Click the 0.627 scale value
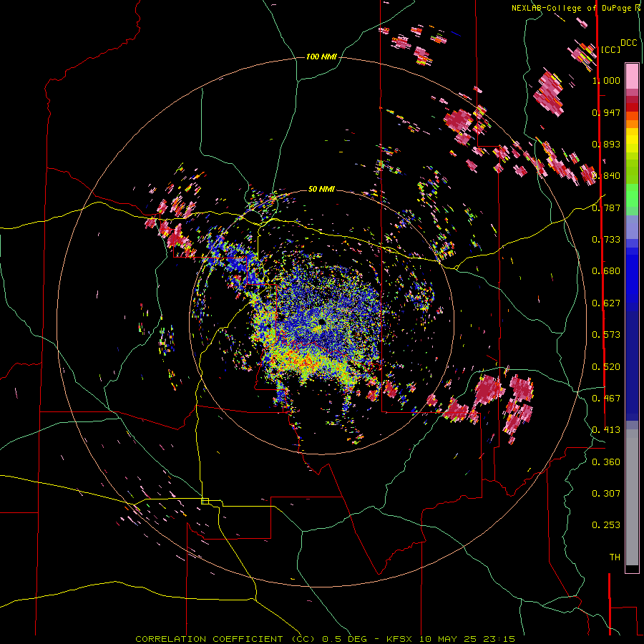 tap(606, 303)
